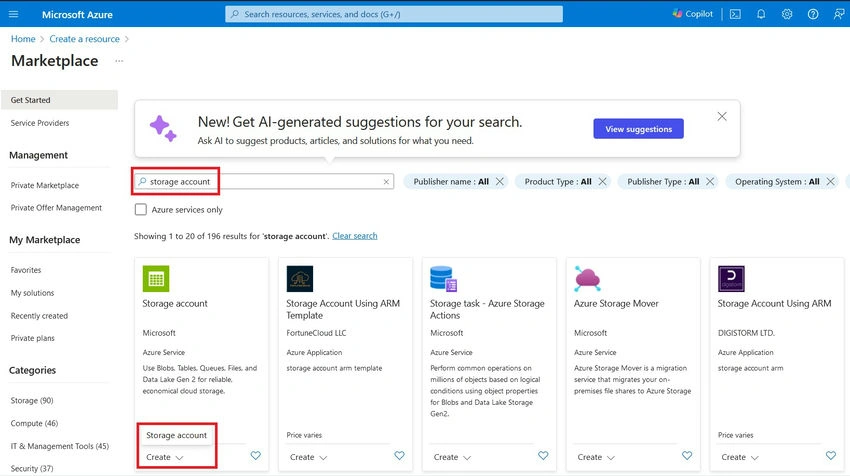
Task: Open Operating System filter
Action: [x=777, y=182]
